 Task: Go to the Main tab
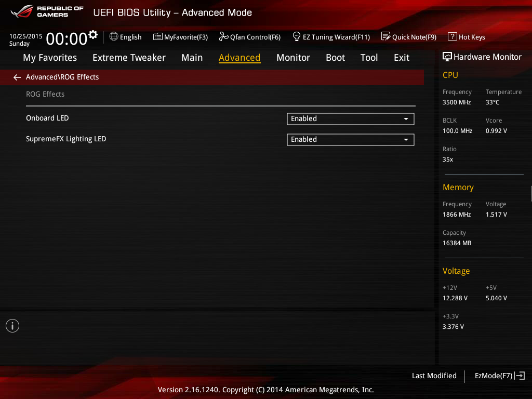(x=192, y=58)
